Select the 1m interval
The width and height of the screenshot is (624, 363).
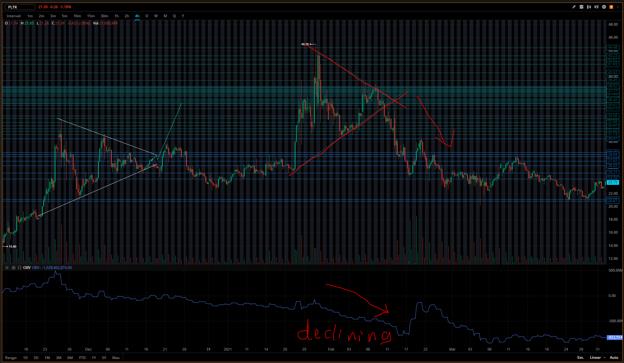[30, 16]
